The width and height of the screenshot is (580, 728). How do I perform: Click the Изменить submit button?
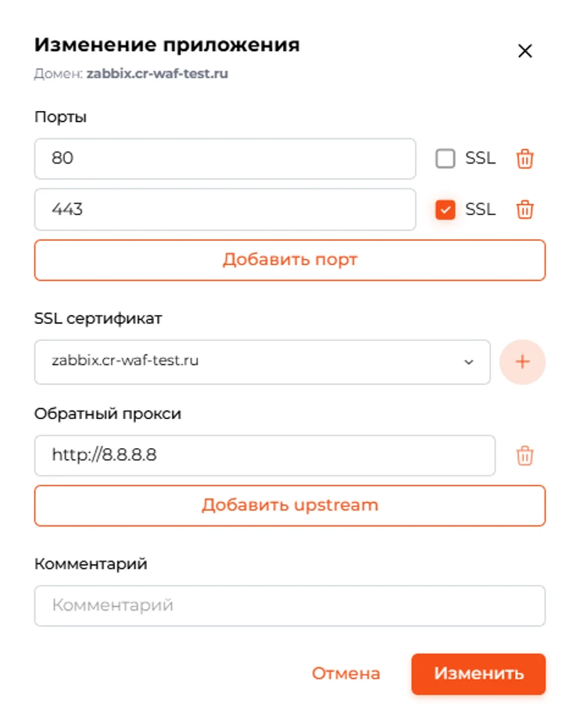[478, 674]
